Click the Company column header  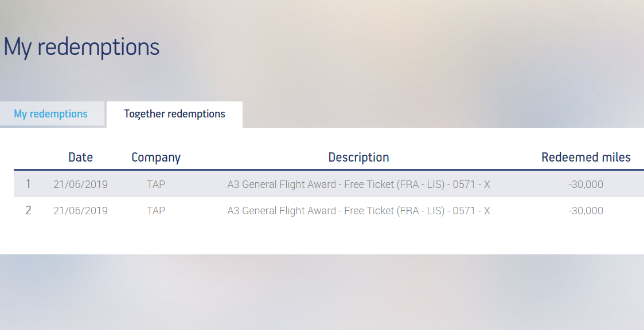click(156, 158)
